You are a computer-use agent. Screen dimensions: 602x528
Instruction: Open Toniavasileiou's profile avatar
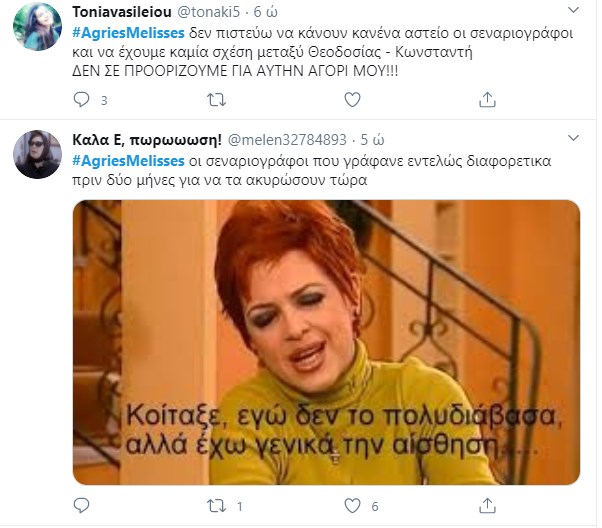coord(37,26)
